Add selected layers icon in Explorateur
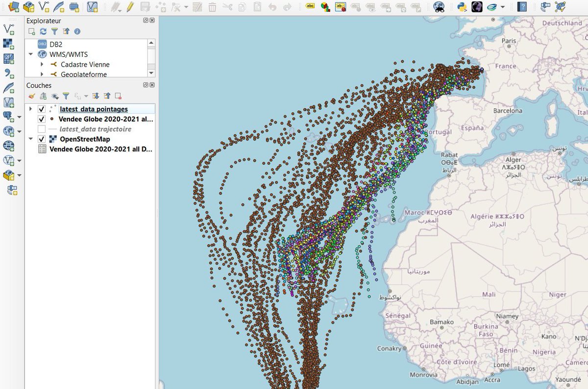Screen dimensions: 588x389 [x=32, y=31]
